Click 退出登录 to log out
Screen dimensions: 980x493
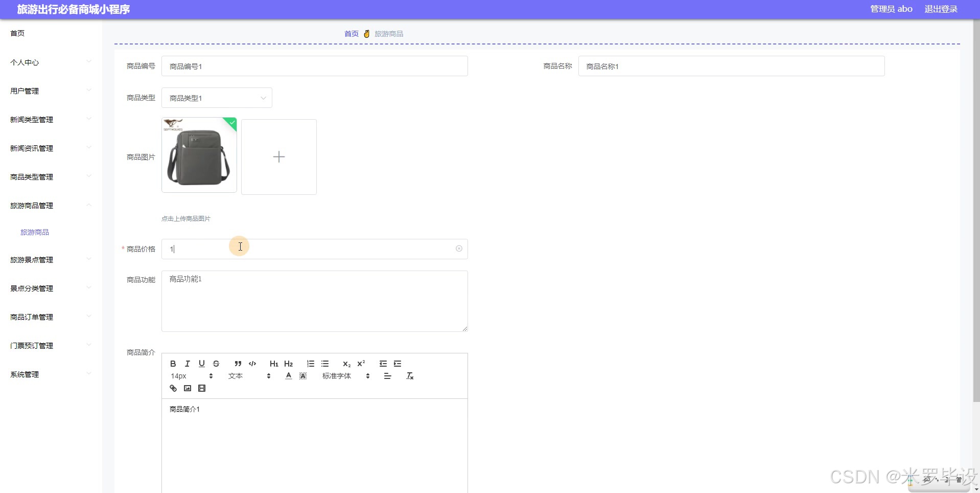tap(941, 9)
